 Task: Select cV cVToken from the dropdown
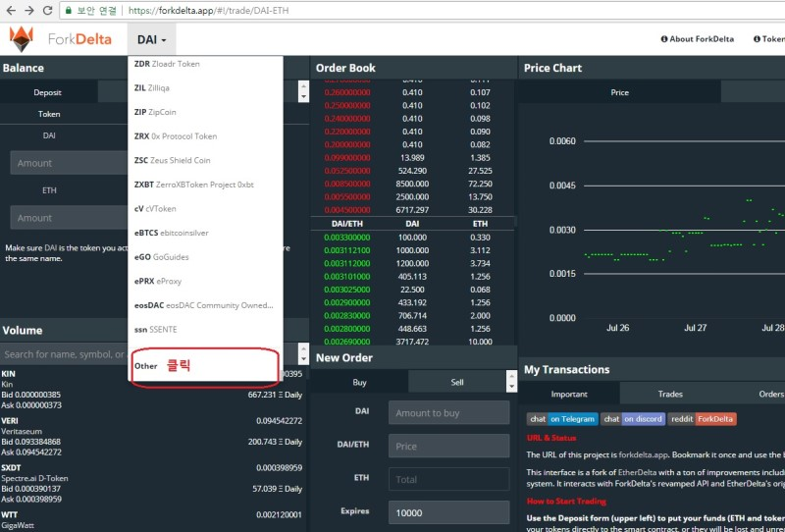(205, 208)
